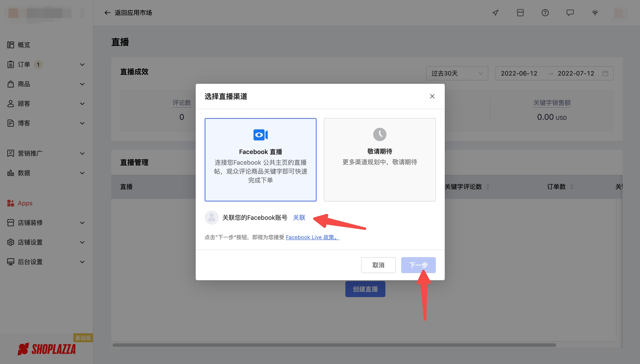Expand the 顾客 menu chevron
This screenshot has width=640, height=364.
(x=82, y=104)
